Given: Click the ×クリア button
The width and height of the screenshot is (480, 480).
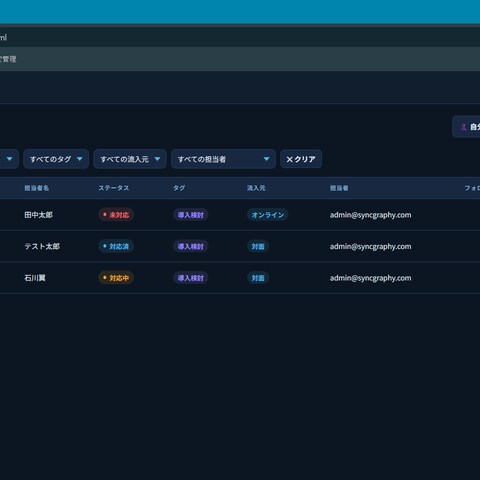Looking at the screenshot, I should coord(301,159).
